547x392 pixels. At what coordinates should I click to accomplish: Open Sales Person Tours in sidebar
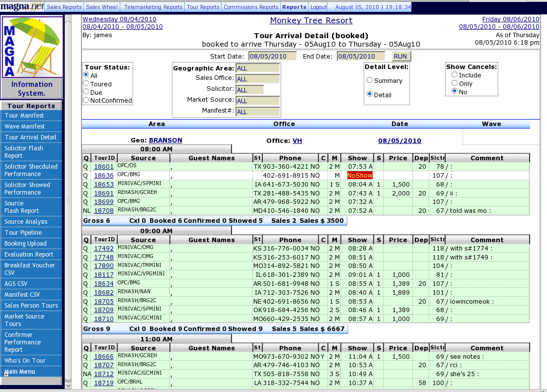31,306
